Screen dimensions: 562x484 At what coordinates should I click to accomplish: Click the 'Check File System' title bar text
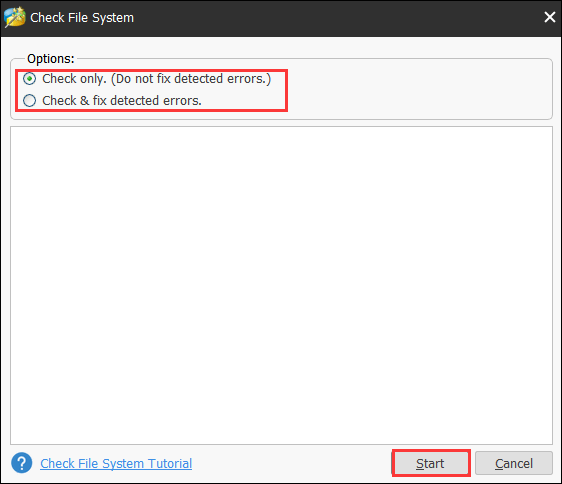(82, 18)
